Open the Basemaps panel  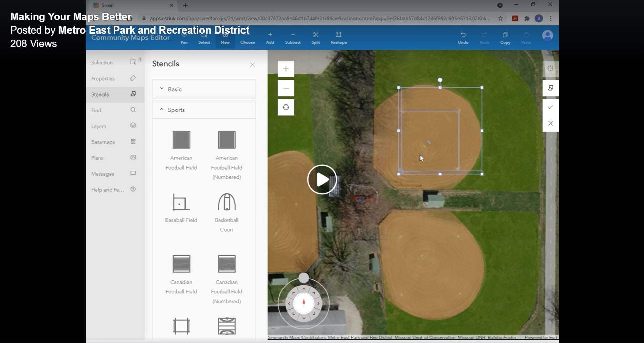(x=115, y=142)
